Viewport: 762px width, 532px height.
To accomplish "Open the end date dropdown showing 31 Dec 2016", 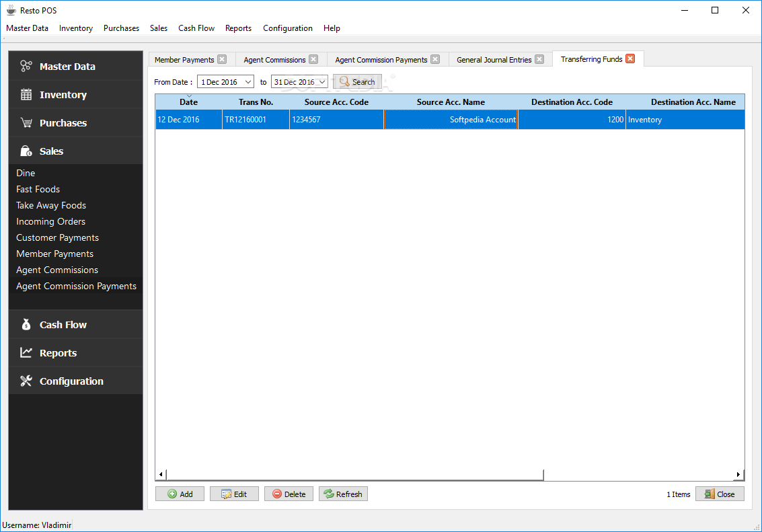I will pyautogui.click(x=322, y=81).
